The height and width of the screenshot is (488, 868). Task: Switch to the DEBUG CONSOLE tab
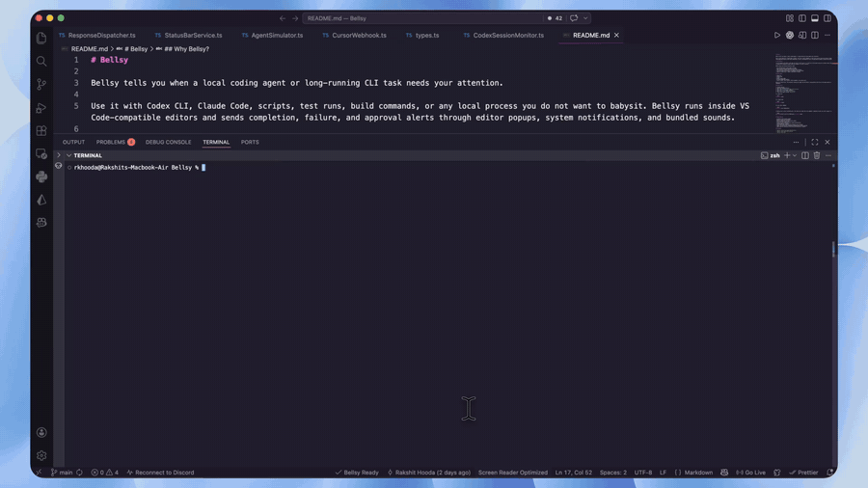point(168,142)
